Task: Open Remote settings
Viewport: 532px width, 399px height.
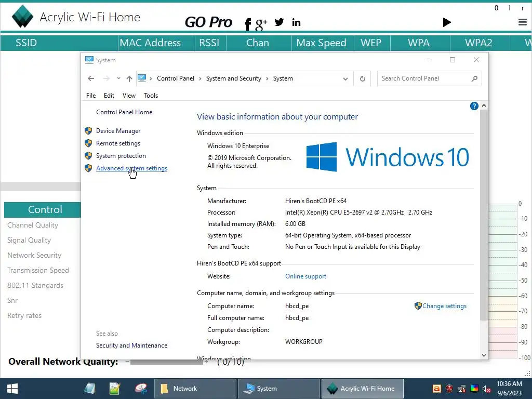Action: coord(118,143)
